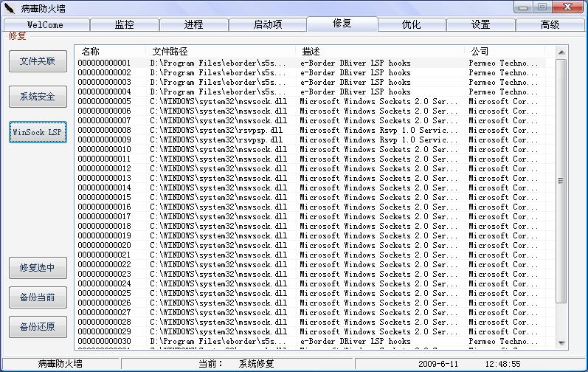Switch to the 设置 tab
The height and width of the screenshot is (372, 588).
click(x=481, y=24)
